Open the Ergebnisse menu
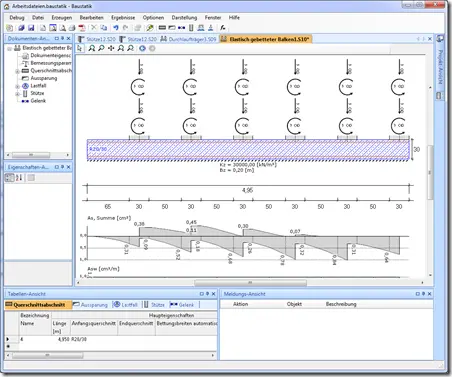 [x=123, y=17]
